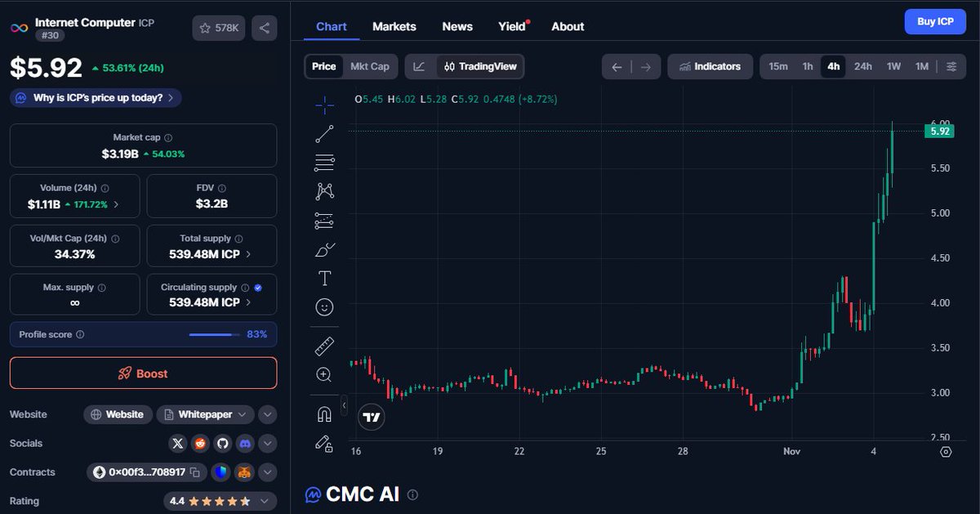Select the ruler measure tool
The height and width of the screenshot is (514, 980).
(x=324, y=346)
